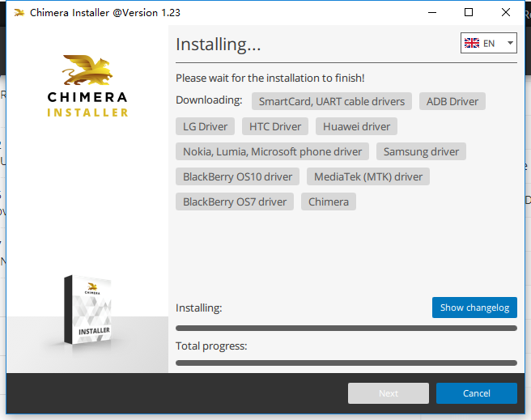Click the Installing progress bar
The height and width of the screenshot is (420, 531).
pyautogui.click(x=346, y=328)
